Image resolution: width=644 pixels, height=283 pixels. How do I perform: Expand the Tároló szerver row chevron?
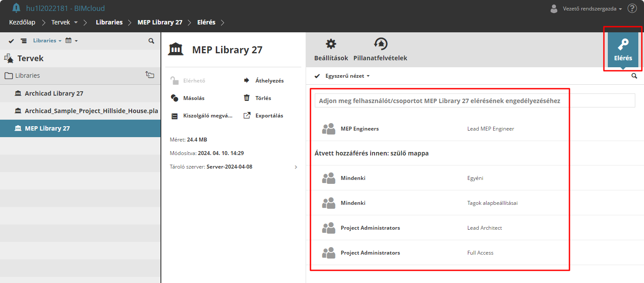pos(296,167)
